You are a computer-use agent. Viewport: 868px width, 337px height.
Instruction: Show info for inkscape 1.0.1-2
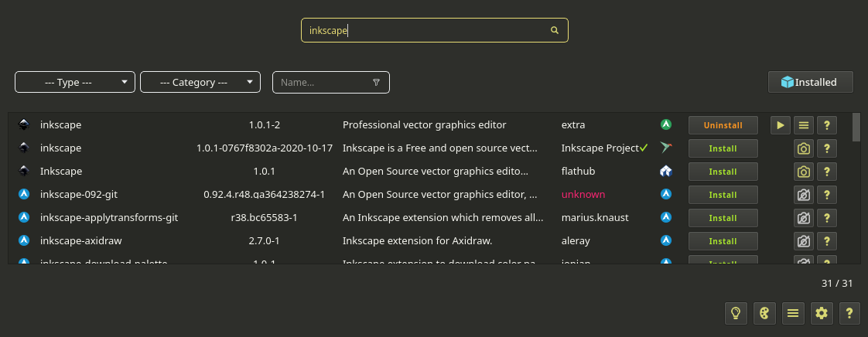tap(827, 125)
